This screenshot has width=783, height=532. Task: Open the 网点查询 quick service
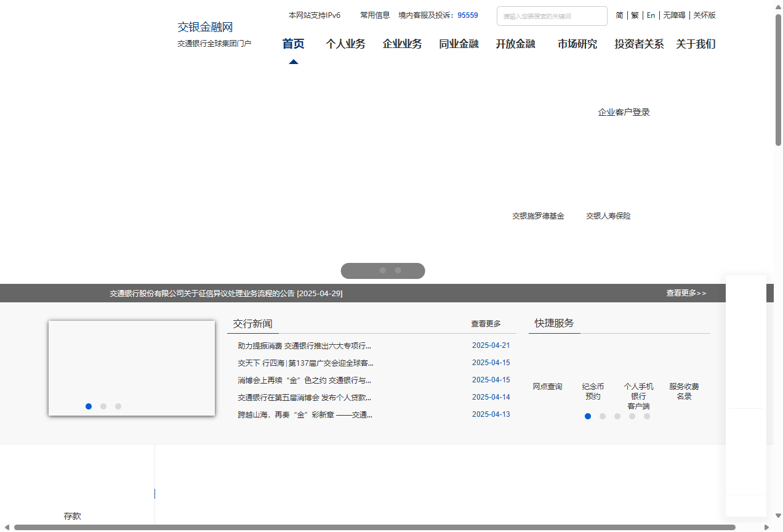click(x=547, y=387)
